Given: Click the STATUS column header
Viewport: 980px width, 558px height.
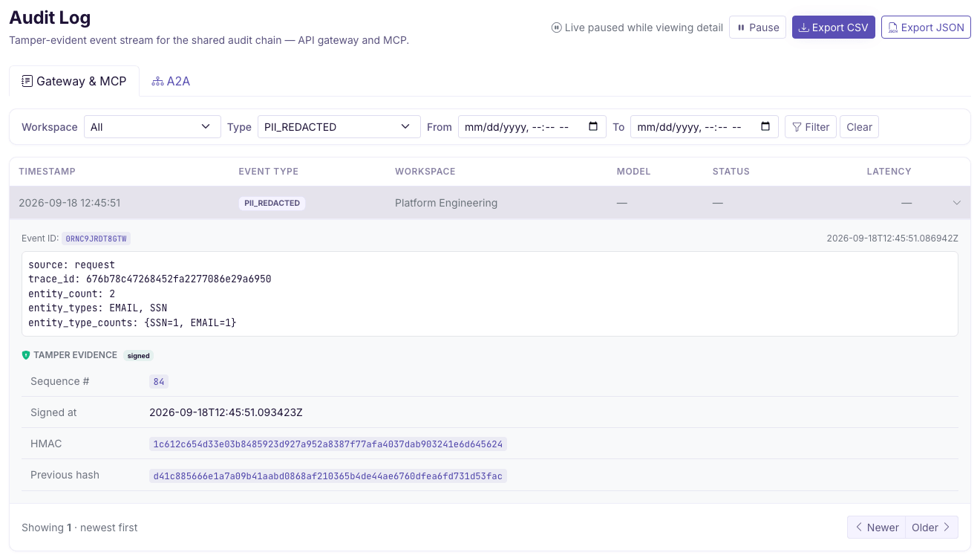Looking at the screenshot, I should coord(731,172).
